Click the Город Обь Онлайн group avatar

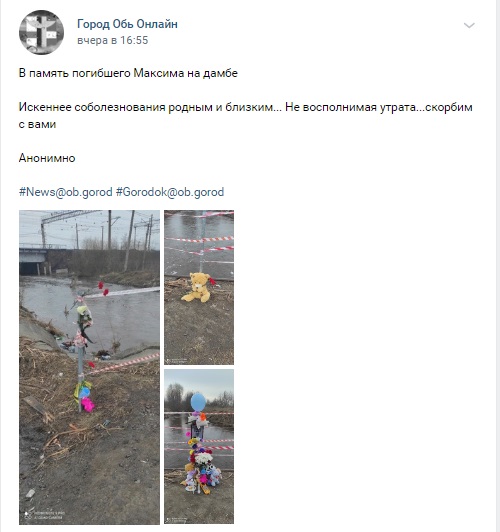point(41,32)
